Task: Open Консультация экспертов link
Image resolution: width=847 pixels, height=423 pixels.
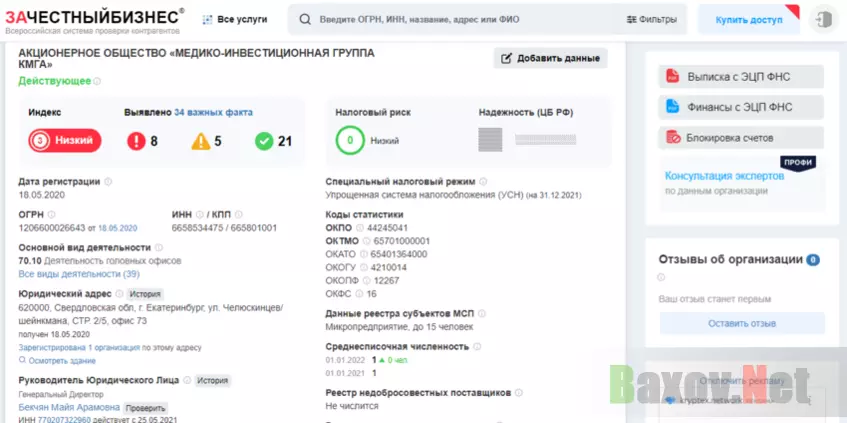Action: (x=724, y=176)
